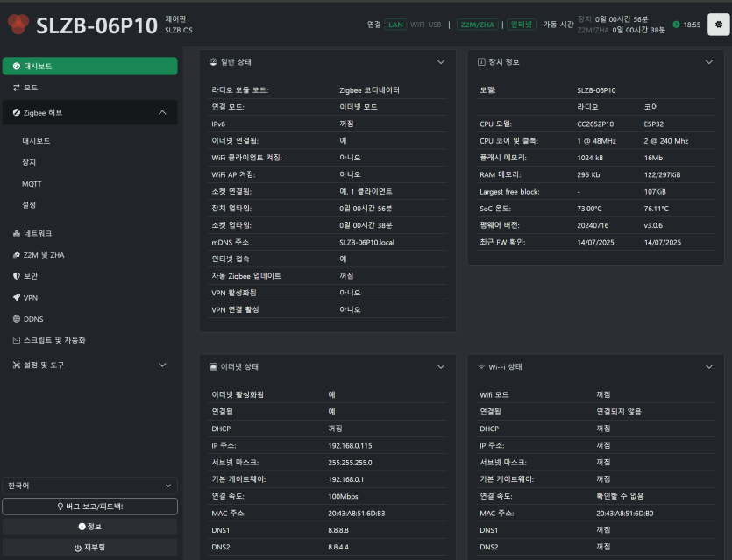Click the 보안 shield icon

(x=17, y=276)
